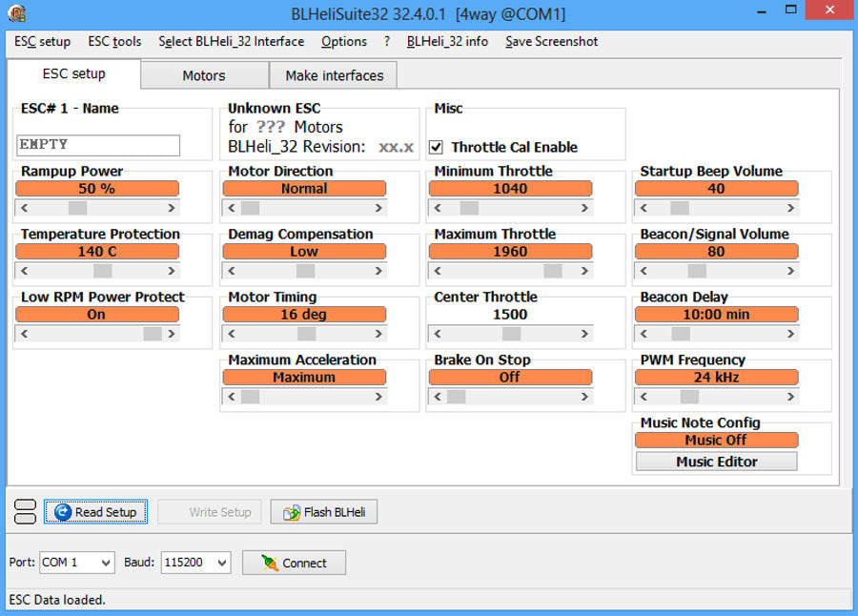
Task: Click Save Screenshot in the menu bar
Action: point(551,42)
